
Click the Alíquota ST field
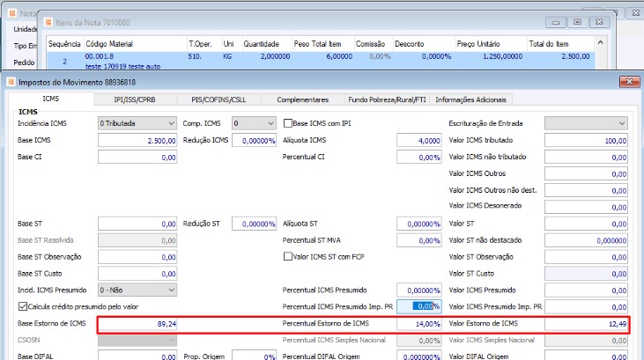[x=419, y=224]
